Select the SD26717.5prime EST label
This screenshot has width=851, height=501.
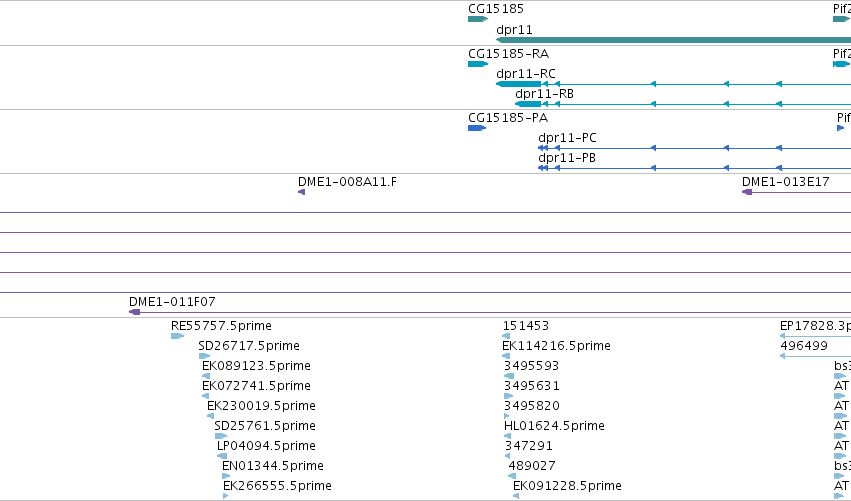pyautogui.click(x=249, y=346)
